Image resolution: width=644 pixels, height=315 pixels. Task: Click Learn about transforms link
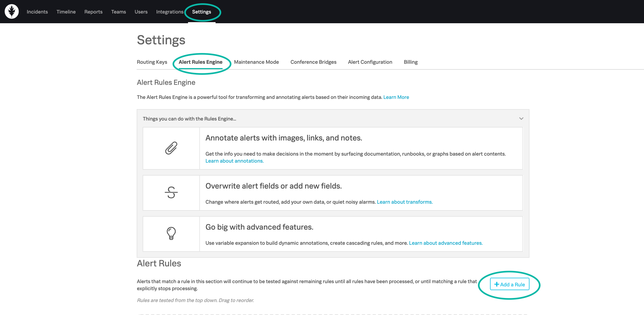pyautogui.click(x=405, y=202)
